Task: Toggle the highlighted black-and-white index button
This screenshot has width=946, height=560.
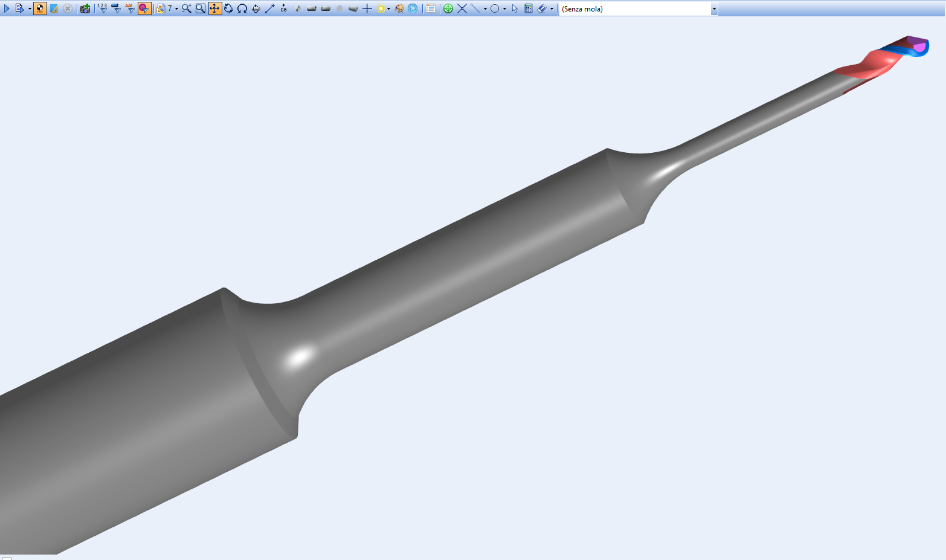Action: coord(40,8)
